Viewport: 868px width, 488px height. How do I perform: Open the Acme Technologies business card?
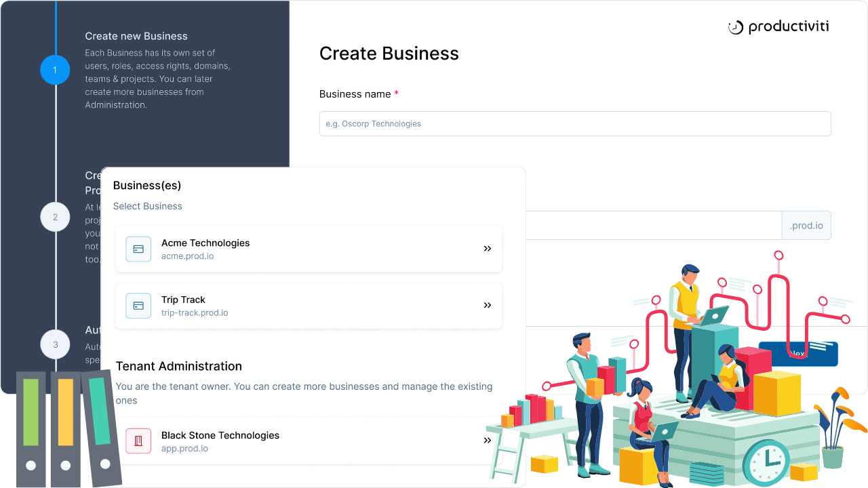[x=309, y=249]
